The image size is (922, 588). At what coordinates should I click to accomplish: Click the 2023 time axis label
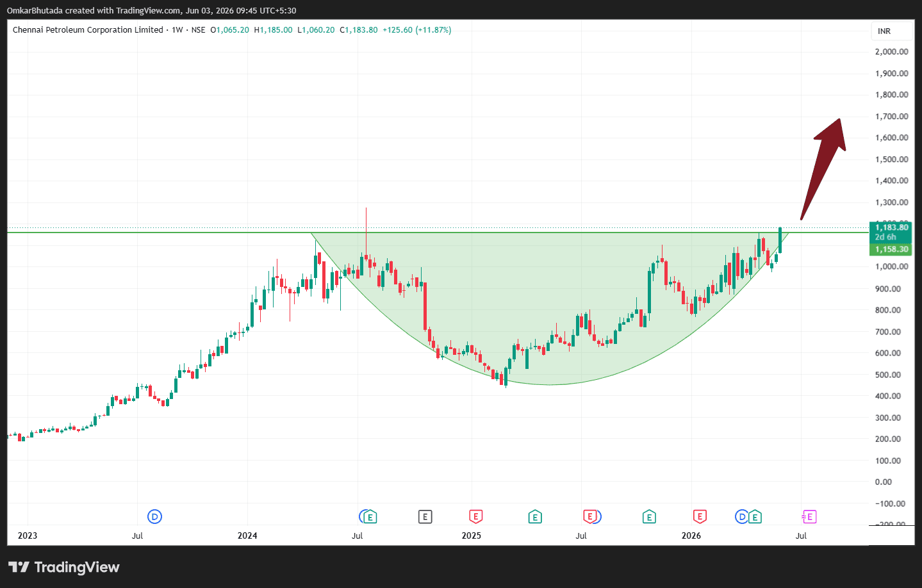coord(27,535)
